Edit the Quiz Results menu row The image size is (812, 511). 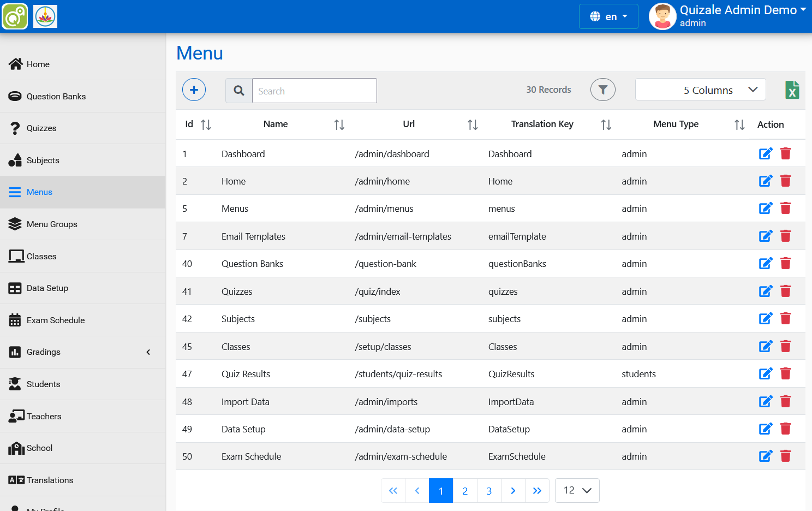pyautogui.click(x=765, y=373)
